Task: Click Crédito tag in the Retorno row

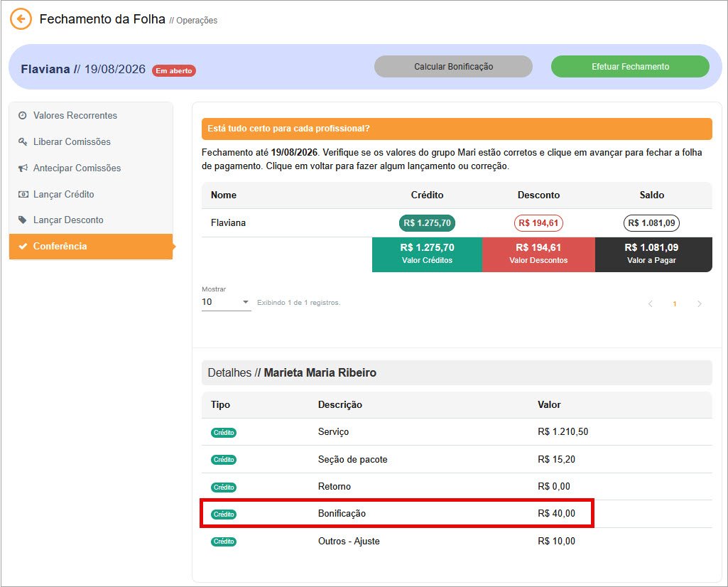Action: tap(224, 488)
